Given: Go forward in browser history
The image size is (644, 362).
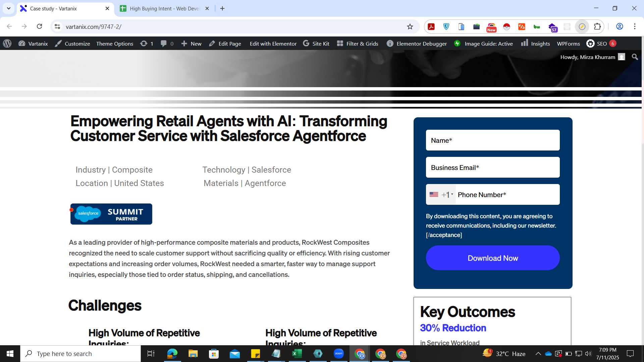Looking at the screenshot, I should click(x=24, y=26).
